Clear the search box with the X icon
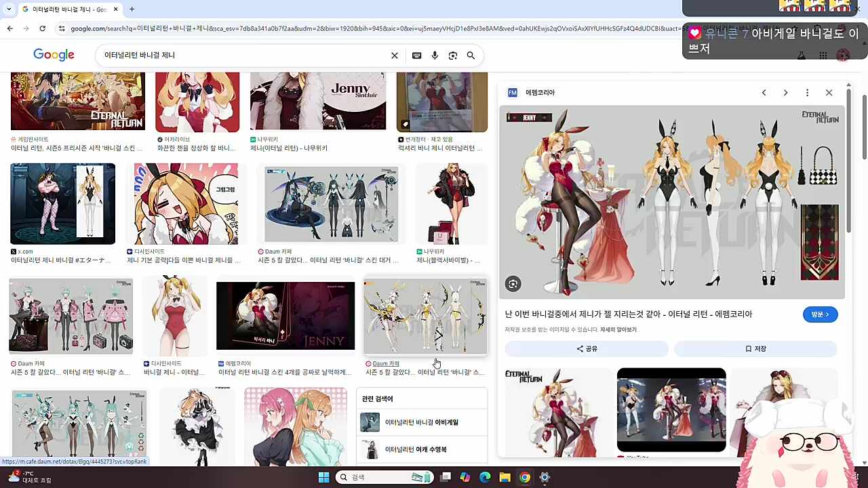Viewport: 868px width, 488px height. (x=395, y=56)
